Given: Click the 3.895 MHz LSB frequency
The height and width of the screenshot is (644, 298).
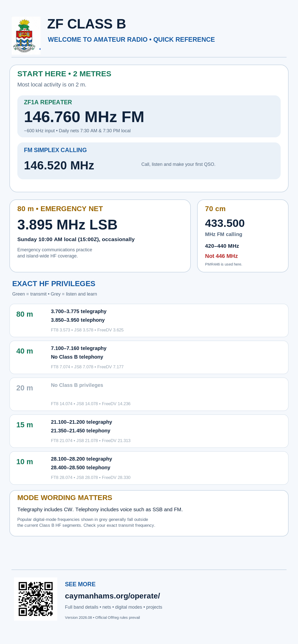Looking at the screenshot, I should click(67, 225).
